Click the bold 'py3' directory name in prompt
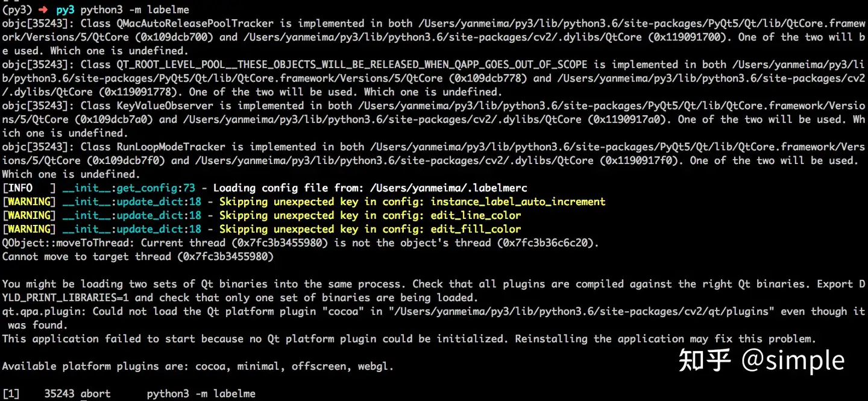 click(x=65, y=10)
